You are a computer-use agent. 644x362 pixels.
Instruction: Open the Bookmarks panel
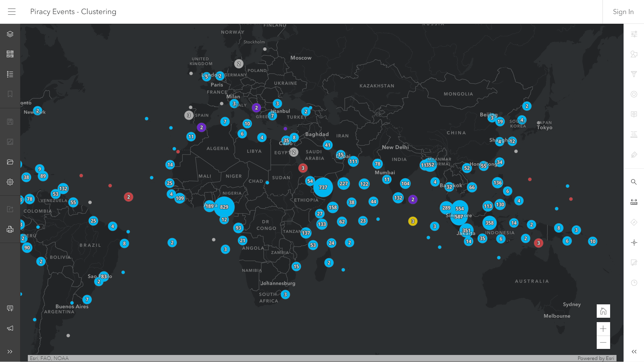[10, 94]
